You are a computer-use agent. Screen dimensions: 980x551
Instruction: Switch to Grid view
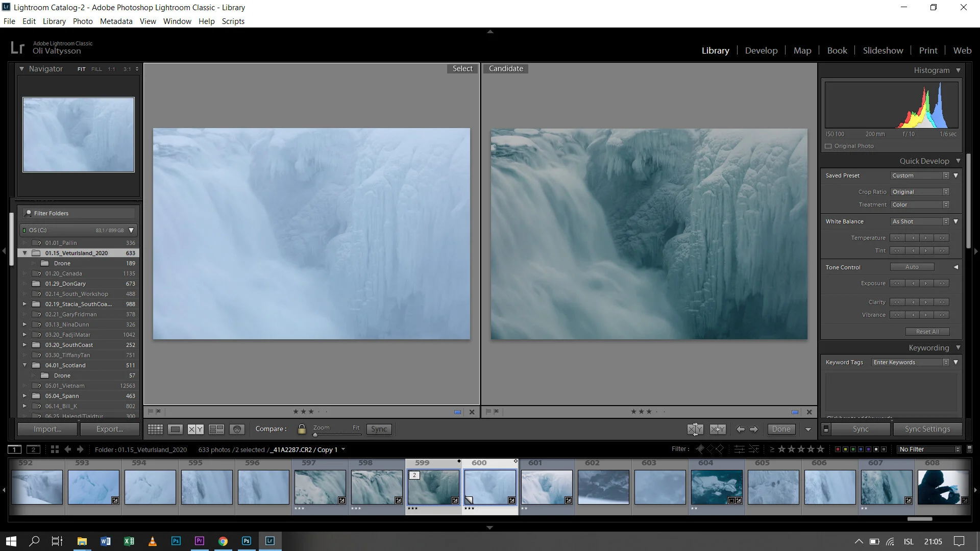(155, 429)
